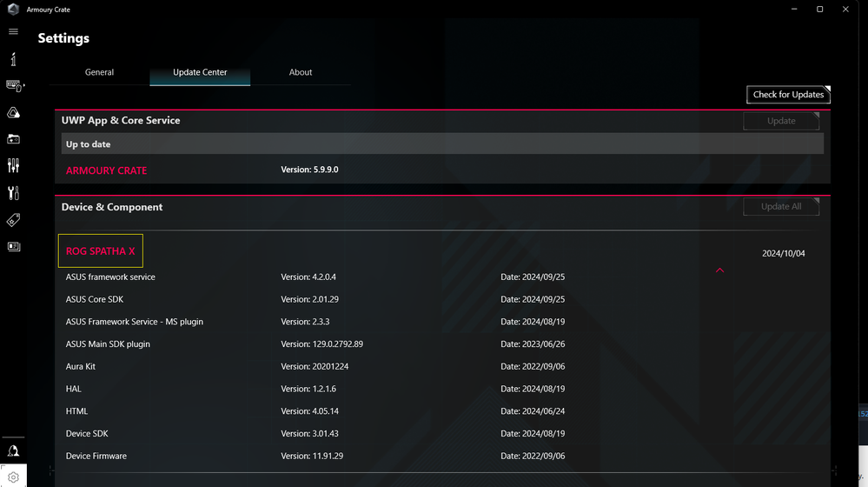The height and width of the screenshot is (487, 868).
Task: Click the Up to date status bar
Action: click(x=442, y=144)
